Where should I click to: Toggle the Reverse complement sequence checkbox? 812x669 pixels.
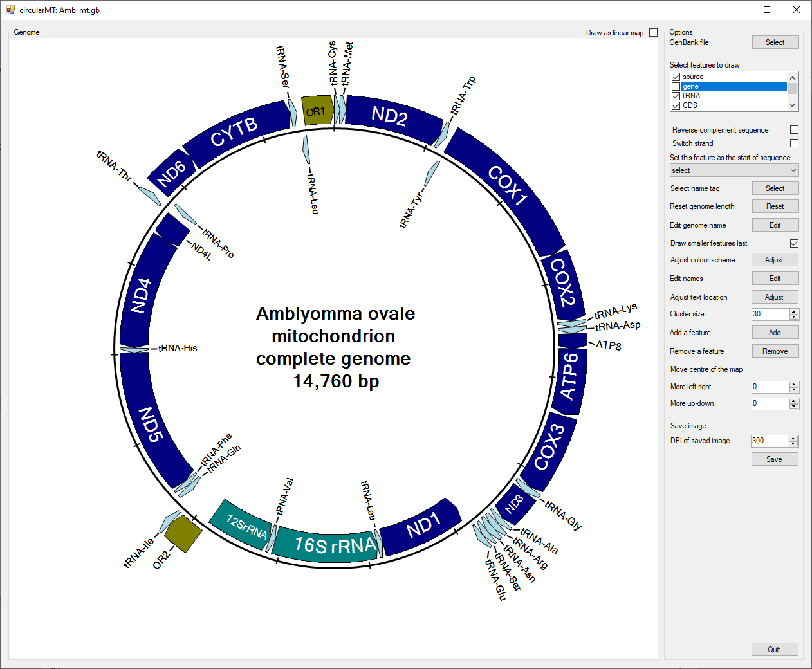pyautogui.click(x=794, y=130)
